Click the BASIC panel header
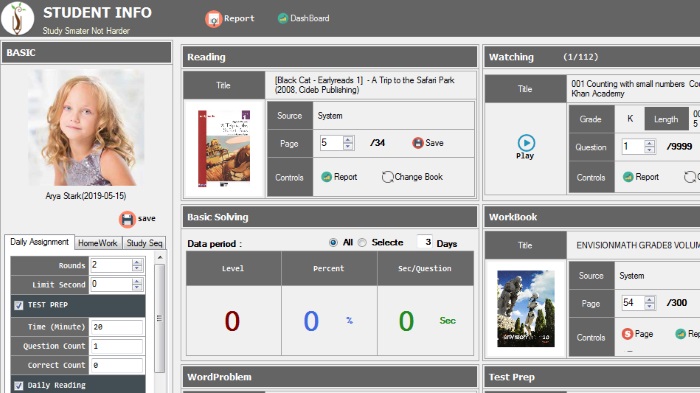 (x=87, y=53)
